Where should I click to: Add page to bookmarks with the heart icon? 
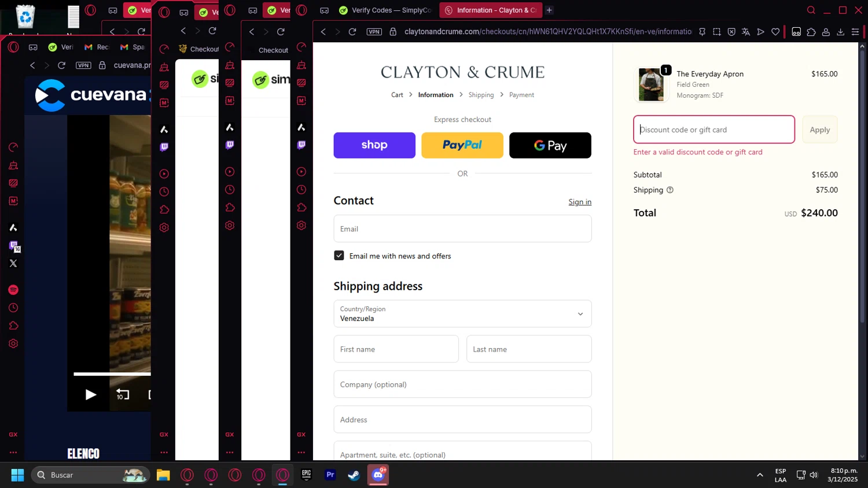pos(775,32)
